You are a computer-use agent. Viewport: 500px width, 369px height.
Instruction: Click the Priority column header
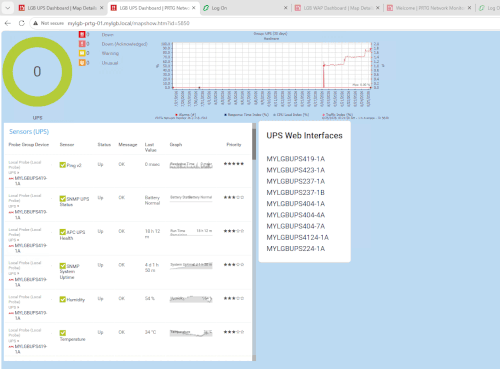pos(234,145)
